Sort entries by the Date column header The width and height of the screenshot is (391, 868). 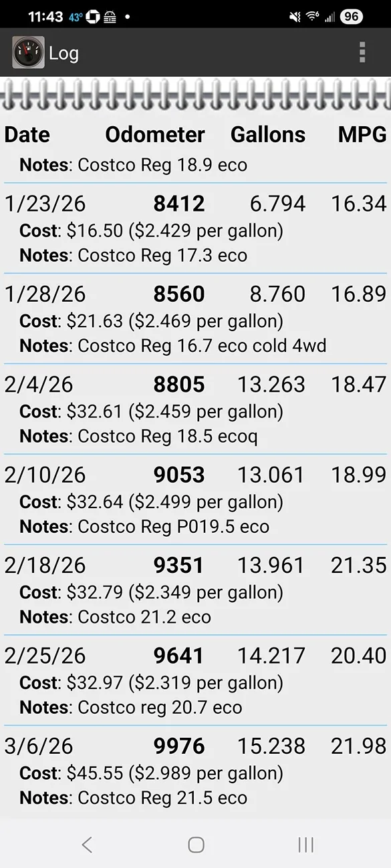(27, 135)
